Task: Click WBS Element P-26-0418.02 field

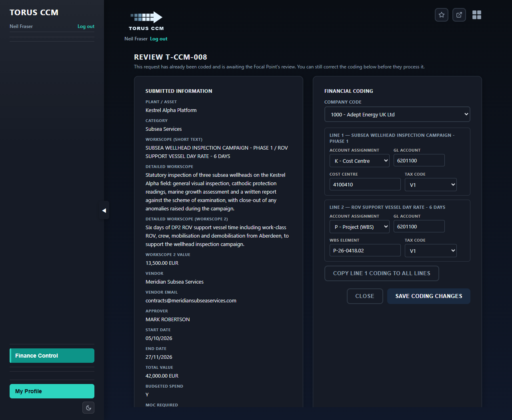Action: click(x=365, y=250)
